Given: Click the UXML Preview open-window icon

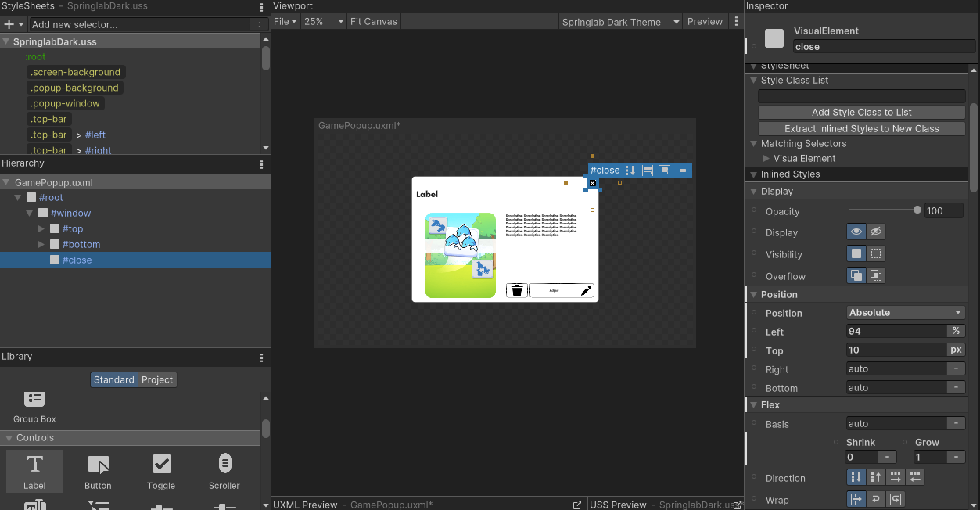Looking at the screenshot, I should click(577, 505).
